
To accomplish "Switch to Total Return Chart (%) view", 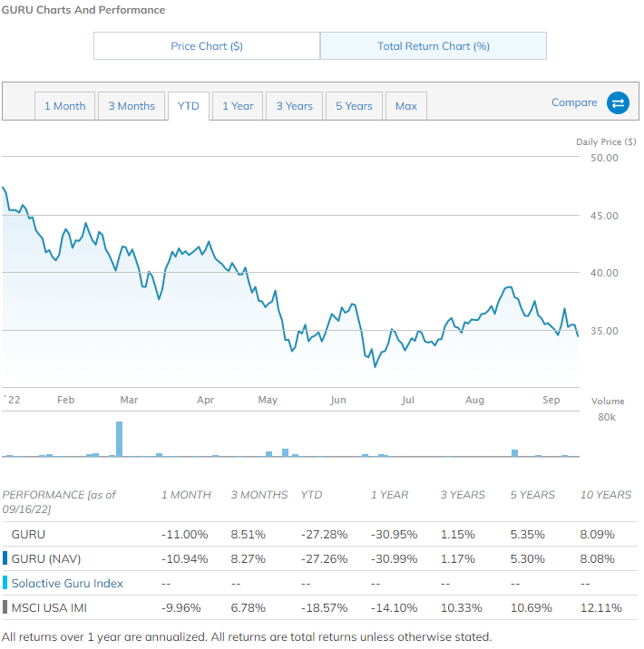I will point(434,46).
